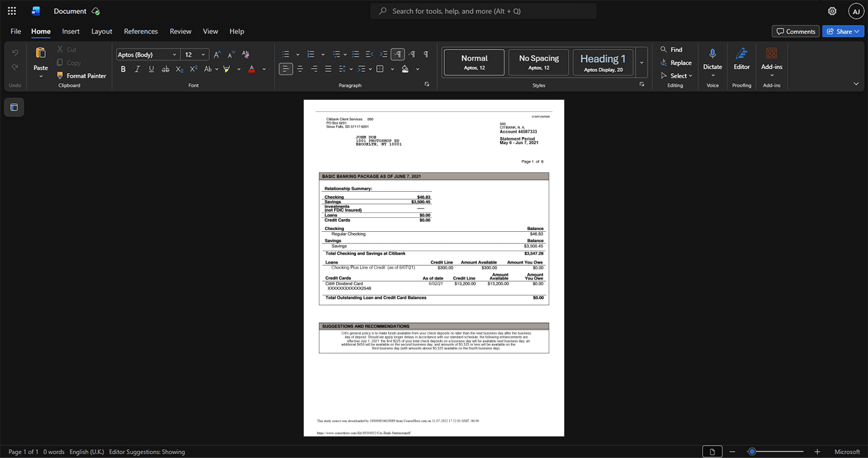868x458 pixels.
Task: Switch to the View tab
Action: 210,31
